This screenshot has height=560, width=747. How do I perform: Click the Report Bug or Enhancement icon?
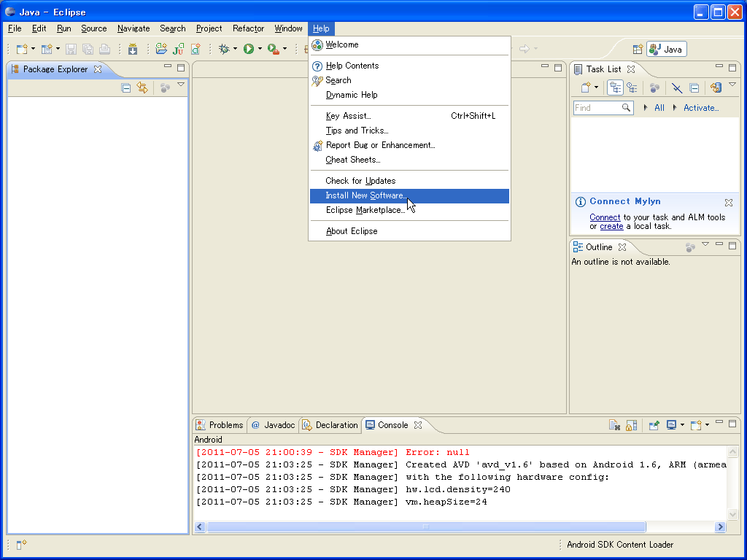[x=317, y=146]
